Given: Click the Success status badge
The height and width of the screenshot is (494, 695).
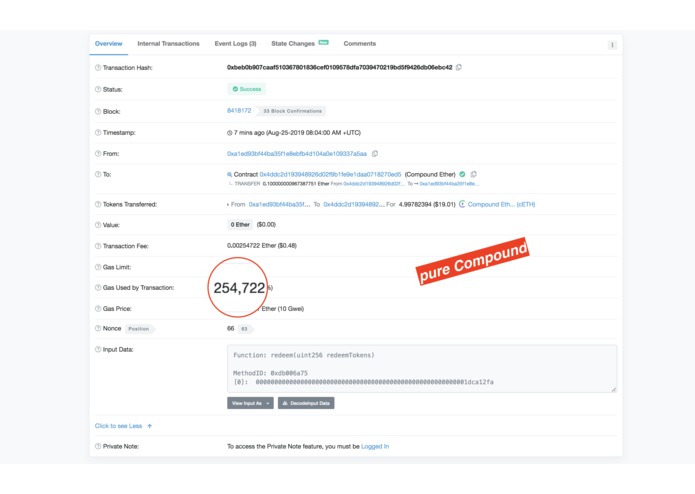Looking at the screenshot, I should click(247, 89).
